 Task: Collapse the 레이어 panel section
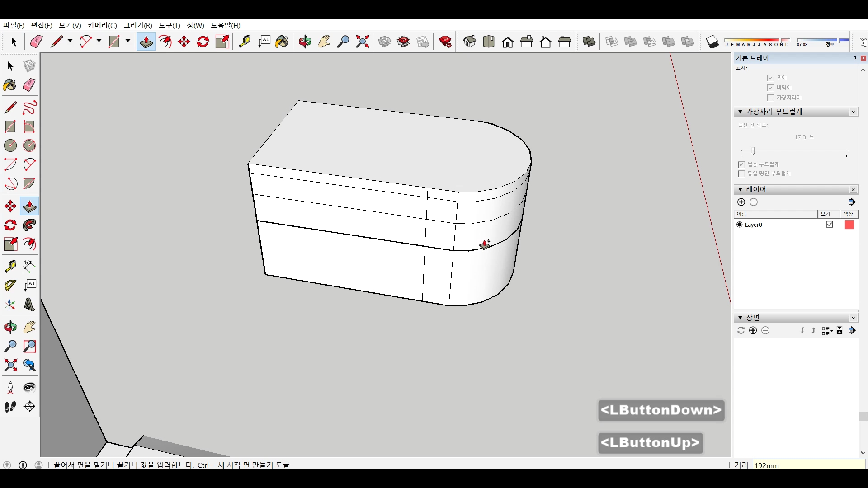point(740,189)
